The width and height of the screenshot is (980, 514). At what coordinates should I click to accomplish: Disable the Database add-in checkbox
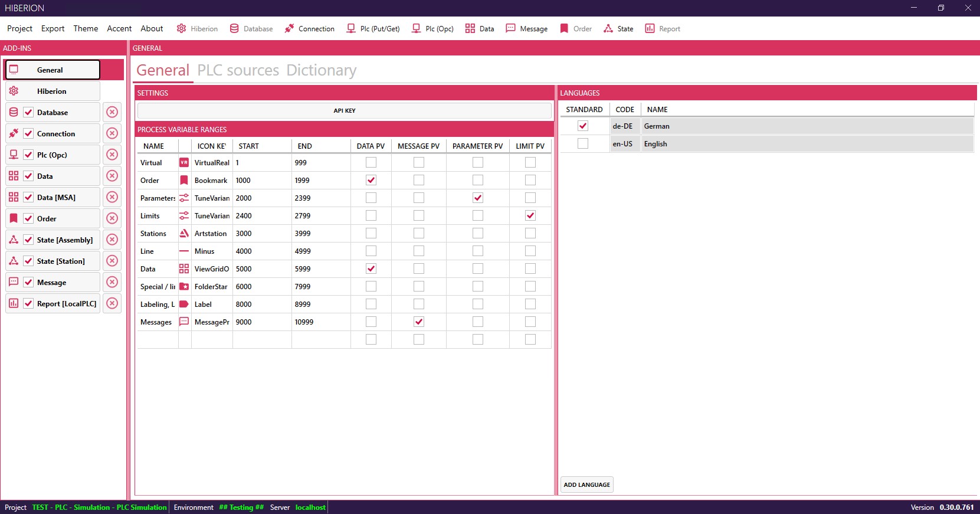pyautogui.click(x=28, y=112)
